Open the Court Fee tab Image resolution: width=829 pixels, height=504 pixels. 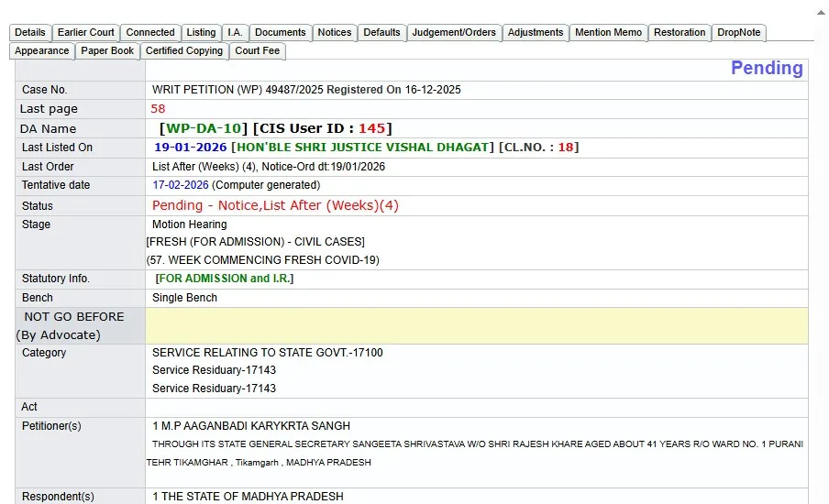pos(258,51)
